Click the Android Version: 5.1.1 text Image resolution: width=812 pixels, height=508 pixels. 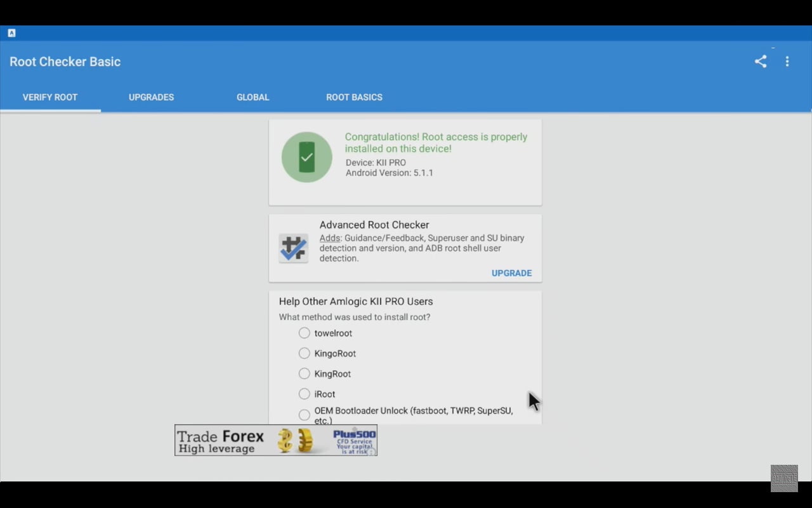tap(390, 173)
